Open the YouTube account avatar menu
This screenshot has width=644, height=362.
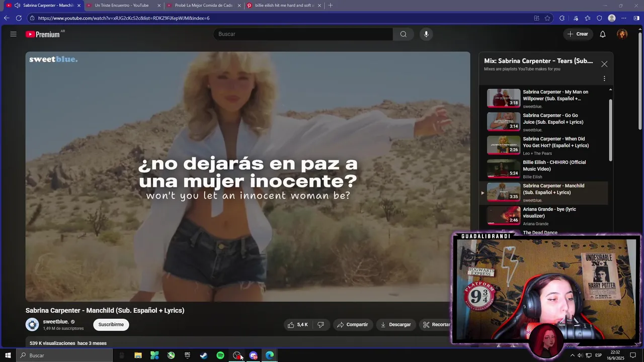(x=622, y=34)
